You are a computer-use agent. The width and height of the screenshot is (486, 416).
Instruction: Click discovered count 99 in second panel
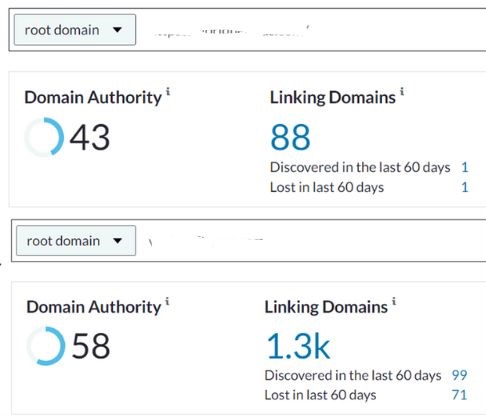click(x=459, y=375)
